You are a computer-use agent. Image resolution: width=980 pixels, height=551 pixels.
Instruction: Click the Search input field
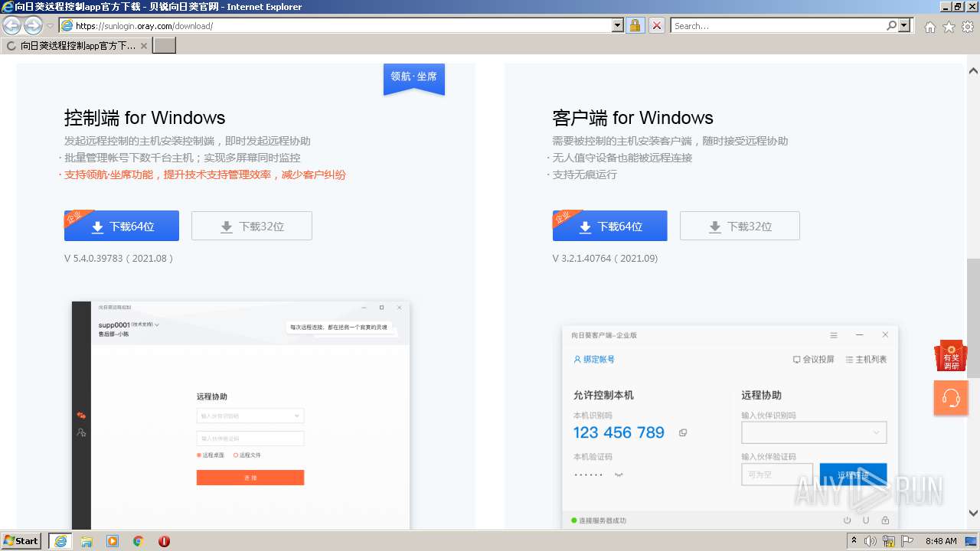(778, 25)
